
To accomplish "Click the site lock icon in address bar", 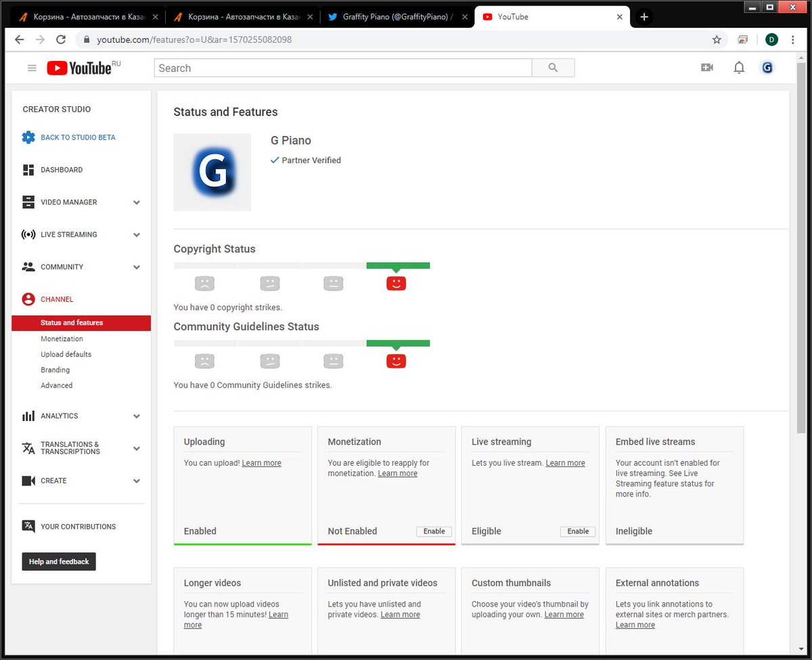I will point(86,40).
